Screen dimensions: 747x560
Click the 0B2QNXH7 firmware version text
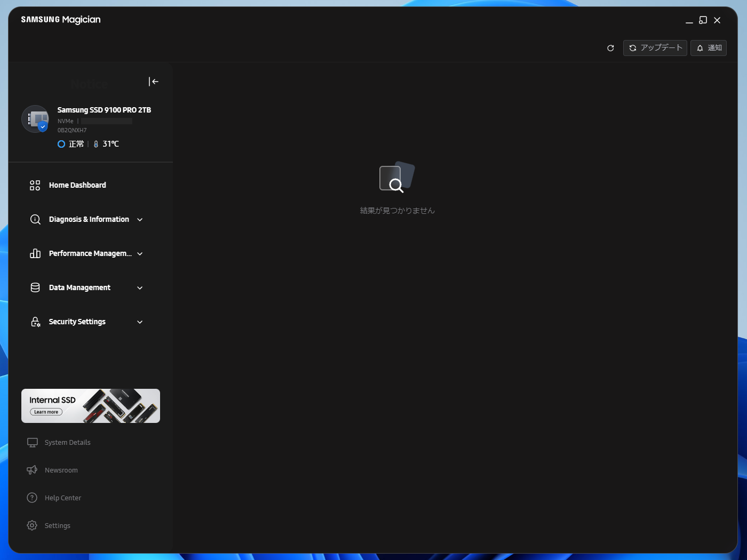click(x=72, y=130)
